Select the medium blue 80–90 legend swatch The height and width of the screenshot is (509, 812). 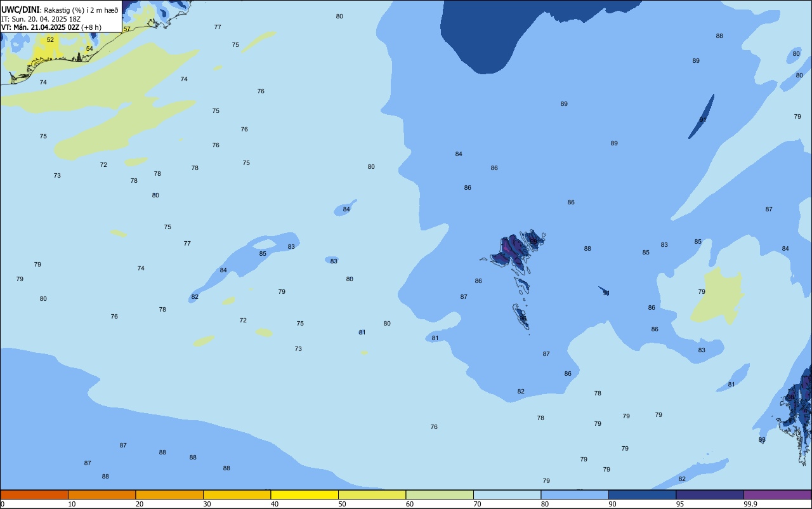(575, 494)
